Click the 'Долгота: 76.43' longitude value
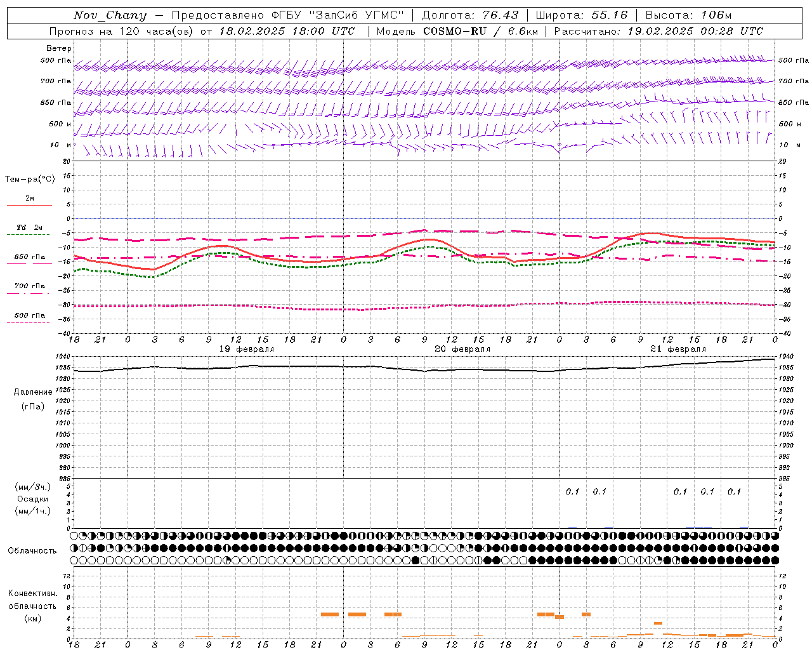Screen dimensions: 812x650 click(470, 15)
